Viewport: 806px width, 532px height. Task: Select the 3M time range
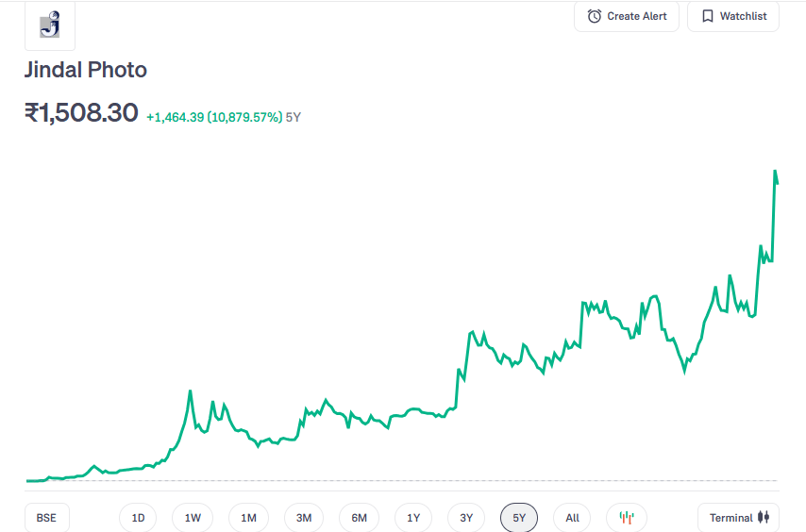tap(304, 518)
